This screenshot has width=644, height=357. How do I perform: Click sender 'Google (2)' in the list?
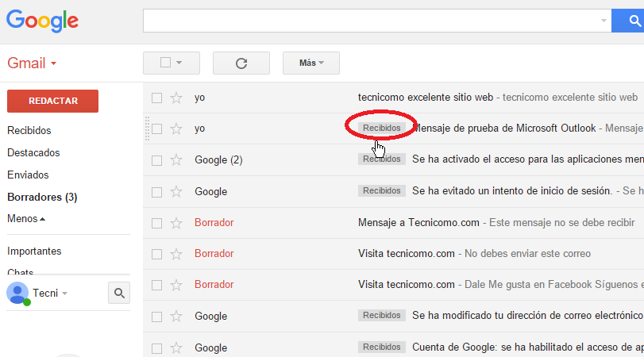[218, 160]
